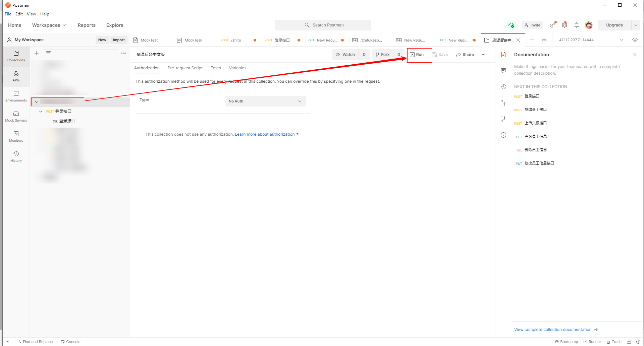Screen dimensions: 644x346
Task: Click the Upgrade button
Action: tap(614, 25)
